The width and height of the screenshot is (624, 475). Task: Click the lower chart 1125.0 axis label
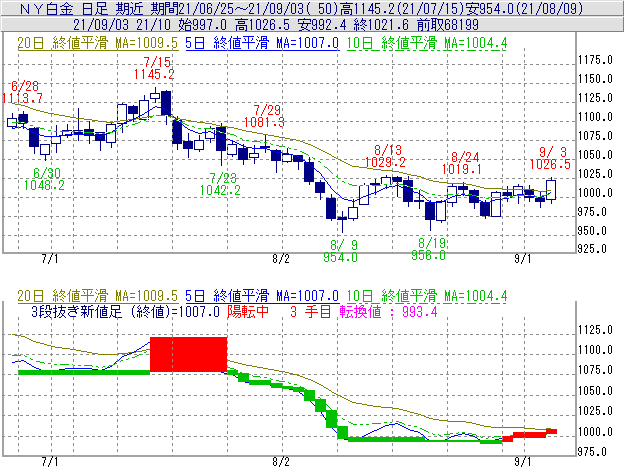click(x=595, y=330)
